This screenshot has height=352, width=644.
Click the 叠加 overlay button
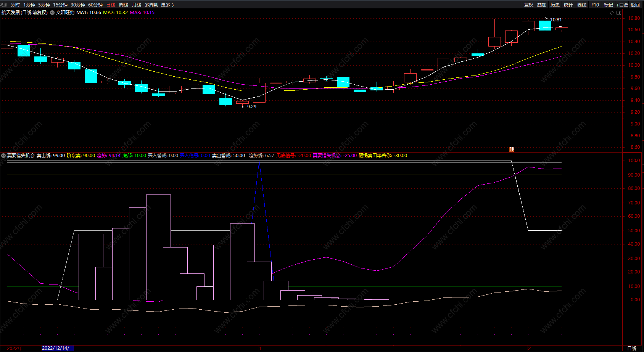(542, 5)
